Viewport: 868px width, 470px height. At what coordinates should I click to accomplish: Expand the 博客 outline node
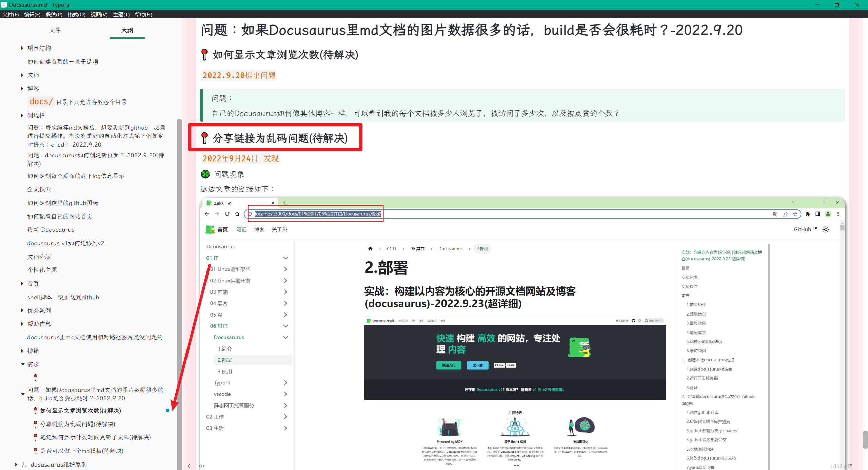(x=22, y=89)
